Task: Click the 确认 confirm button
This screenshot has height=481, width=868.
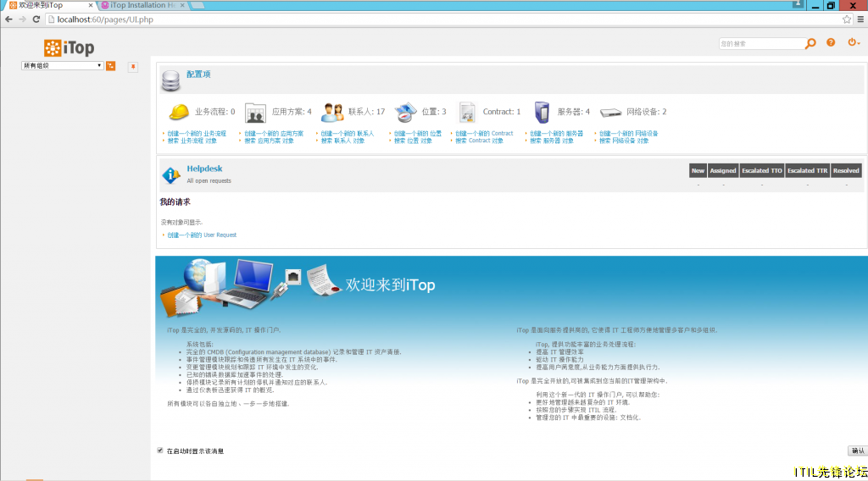Action: (x=858, y=451)
